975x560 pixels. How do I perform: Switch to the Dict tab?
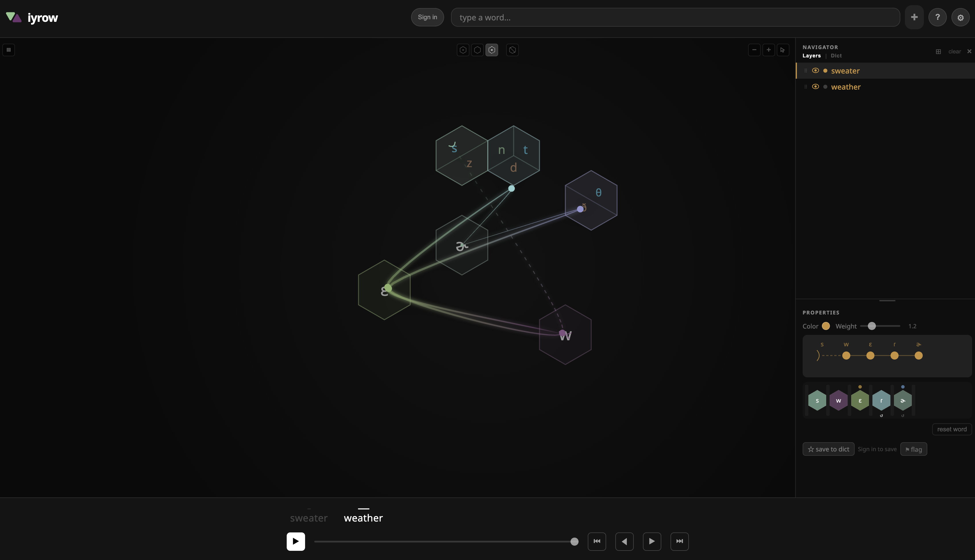[836, 56]
